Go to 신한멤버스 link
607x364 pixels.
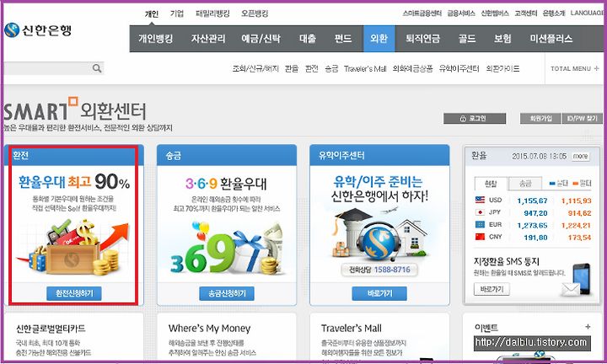495,13
